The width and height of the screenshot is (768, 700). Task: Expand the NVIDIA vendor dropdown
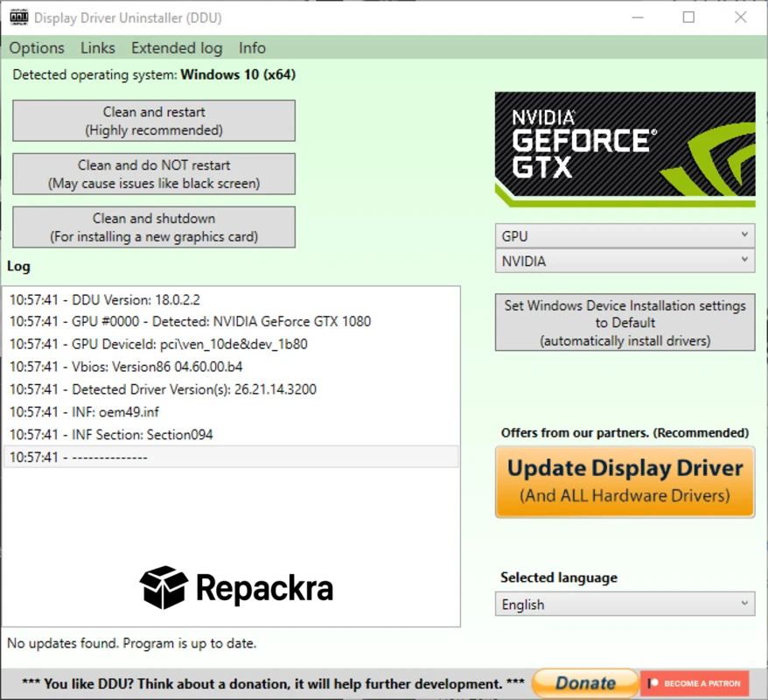625,261
